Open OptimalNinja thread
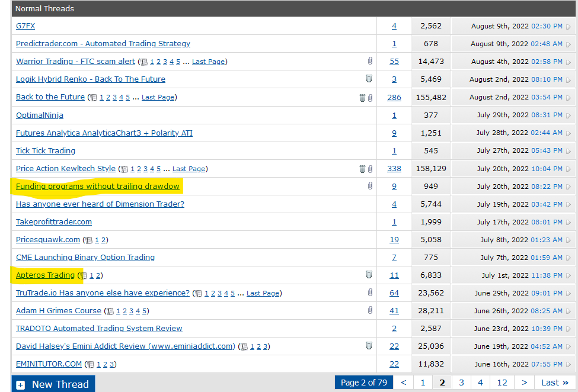Screen dimensions: 578x392 coord(40,115)
